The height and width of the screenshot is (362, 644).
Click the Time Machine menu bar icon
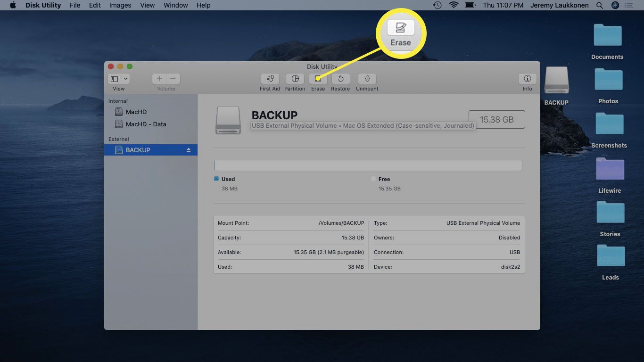438,5
